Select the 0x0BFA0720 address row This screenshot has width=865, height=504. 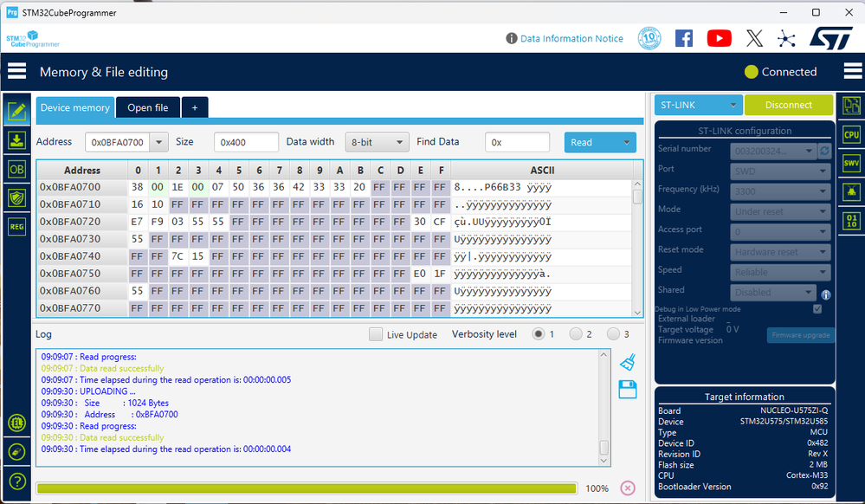(x=334, y=222)
